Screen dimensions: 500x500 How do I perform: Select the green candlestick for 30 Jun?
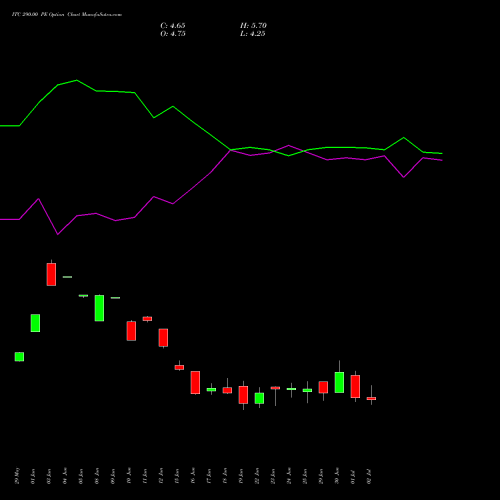click(339, 382)
